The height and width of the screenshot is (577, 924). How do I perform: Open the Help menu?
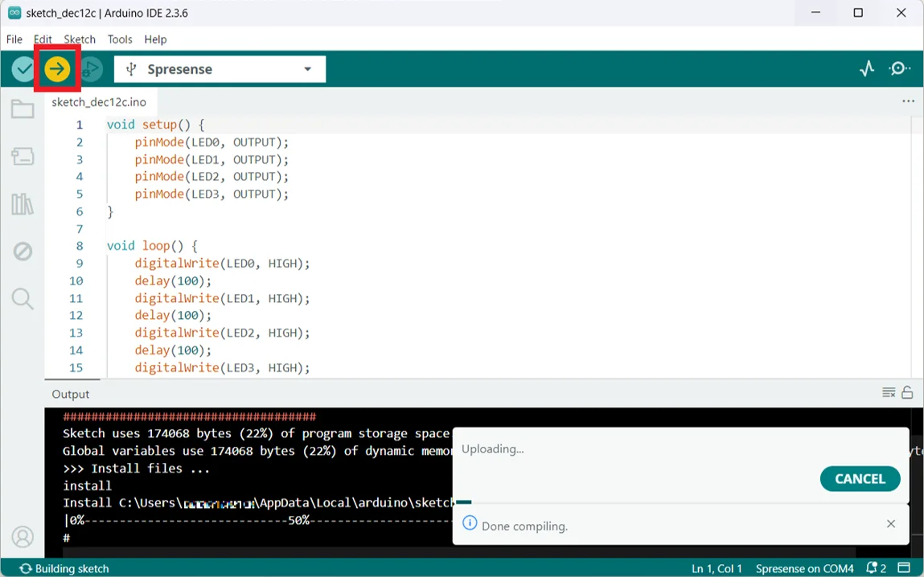point(155,39)
